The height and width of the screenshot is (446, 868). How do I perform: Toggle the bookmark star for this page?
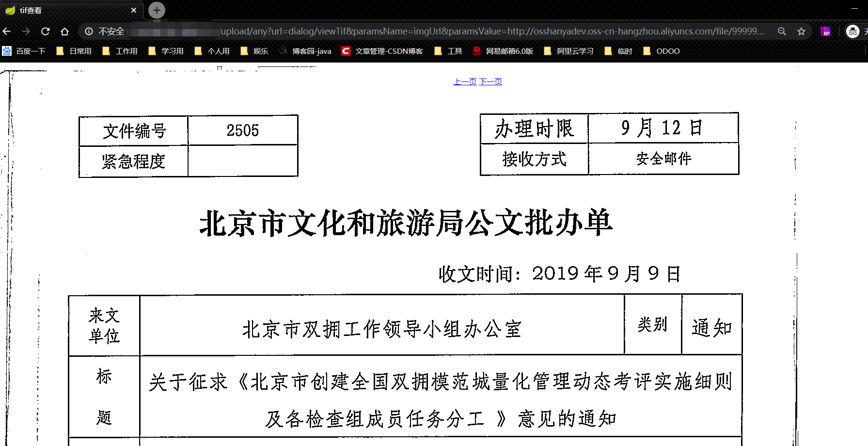point(802,31)
